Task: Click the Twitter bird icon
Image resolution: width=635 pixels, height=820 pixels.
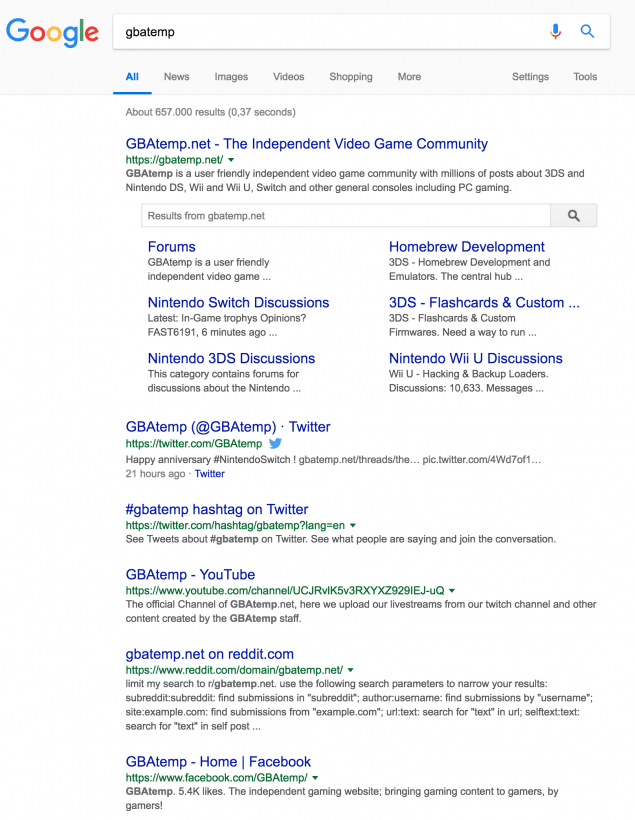Action: (x=275, y=443)
